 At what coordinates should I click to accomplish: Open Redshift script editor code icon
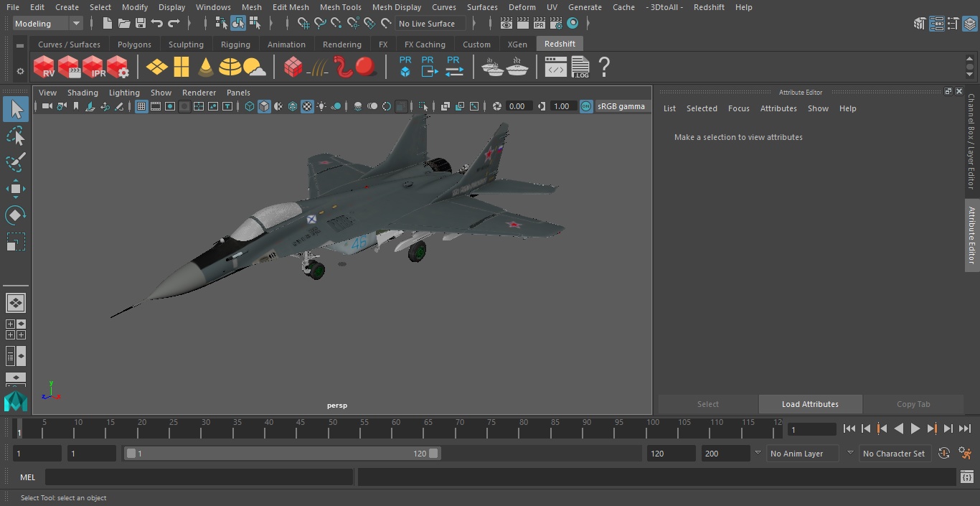556,67
